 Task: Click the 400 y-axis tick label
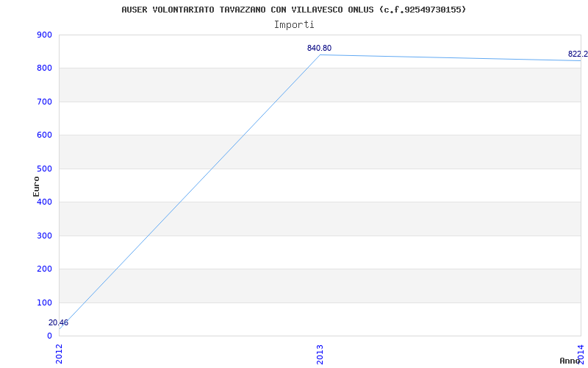pos(44,202)
